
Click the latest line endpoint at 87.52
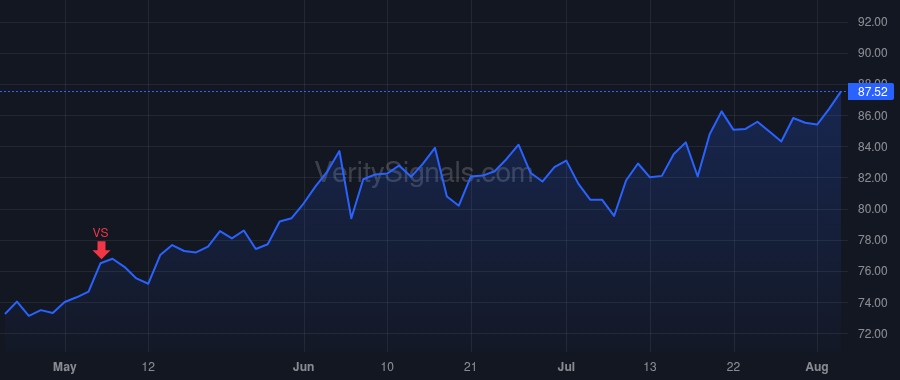point(841,92)
